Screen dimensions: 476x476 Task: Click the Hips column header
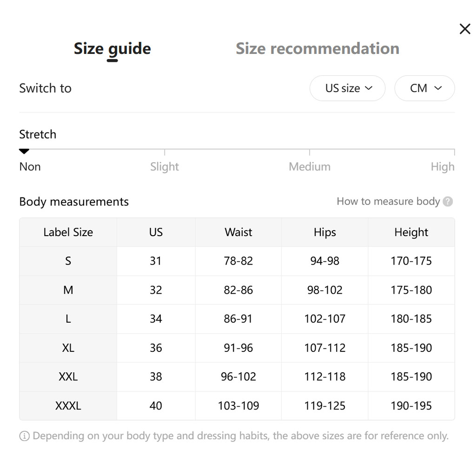(x=324, y=232)
